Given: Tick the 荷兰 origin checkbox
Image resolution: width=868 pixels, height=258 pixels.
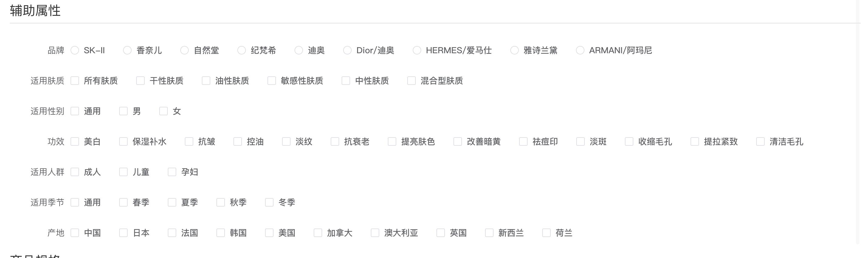Looking at the screenshot, I should pos(546,233).
